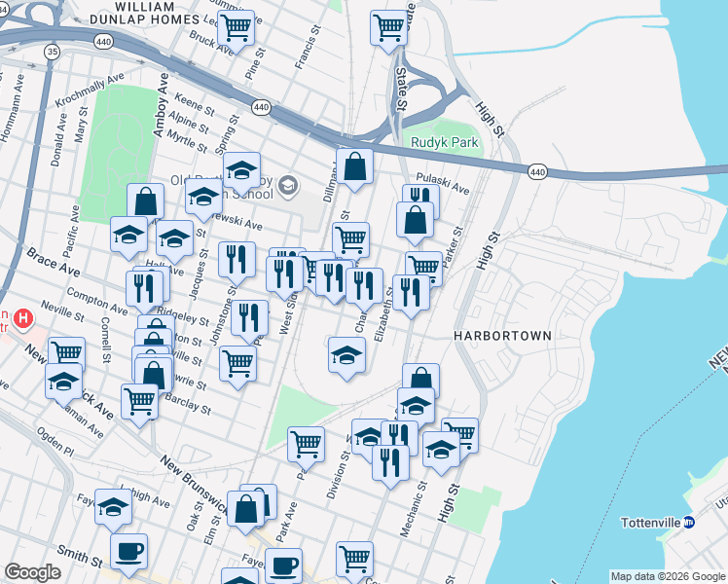Click the Pulaski Ave street label
The width and height of the screenshot is (728, 584).
443,183
